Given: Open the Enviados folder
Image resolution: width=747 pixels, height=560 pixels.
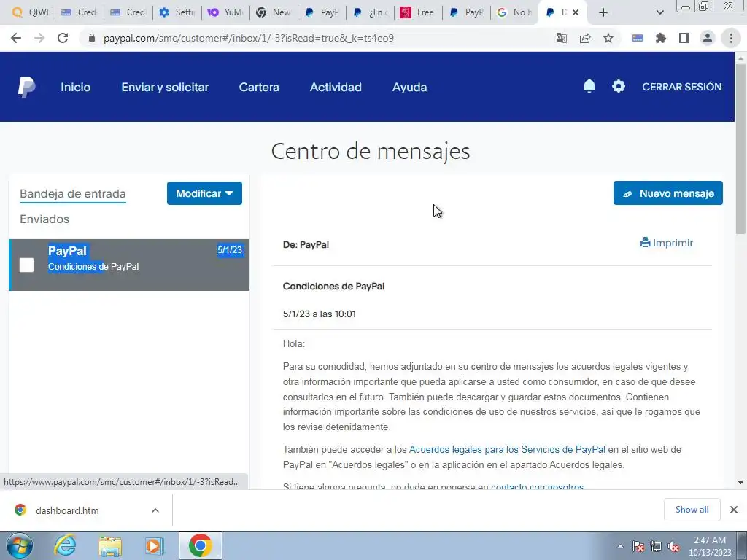Looking at the screenshot, I should (44, 219).
